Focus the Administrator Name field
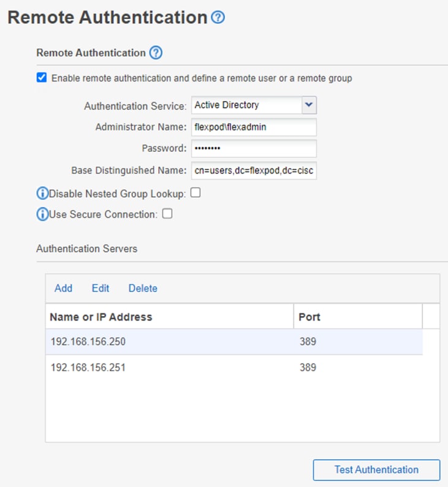This screenshot has height=487, width=448. [254, 127]
